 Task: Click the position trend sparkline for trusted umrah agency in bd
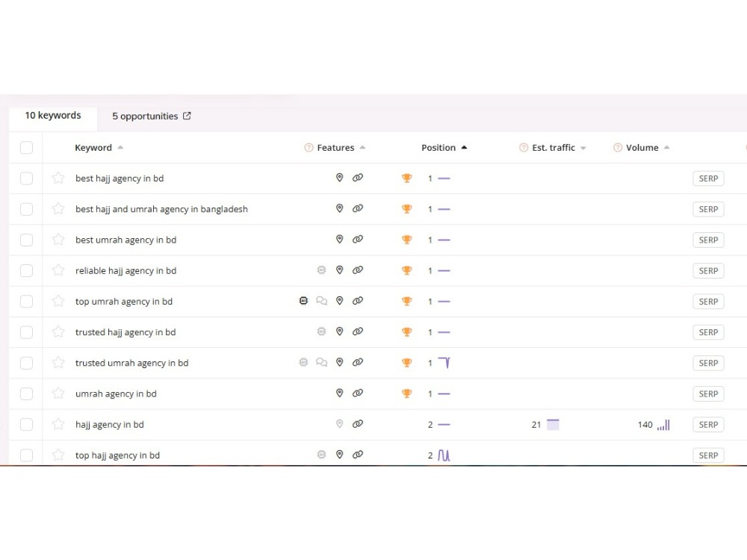coord(444,363)
